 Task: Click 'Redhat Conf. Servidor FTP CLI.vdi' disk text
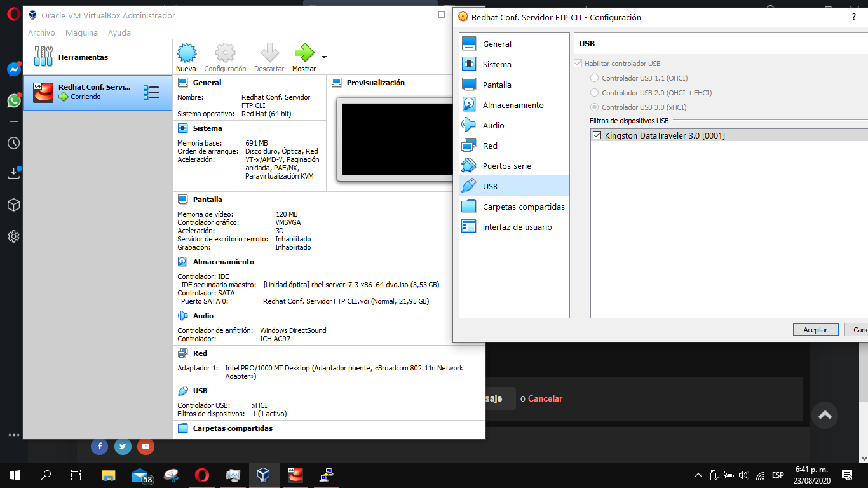[346, 301]
